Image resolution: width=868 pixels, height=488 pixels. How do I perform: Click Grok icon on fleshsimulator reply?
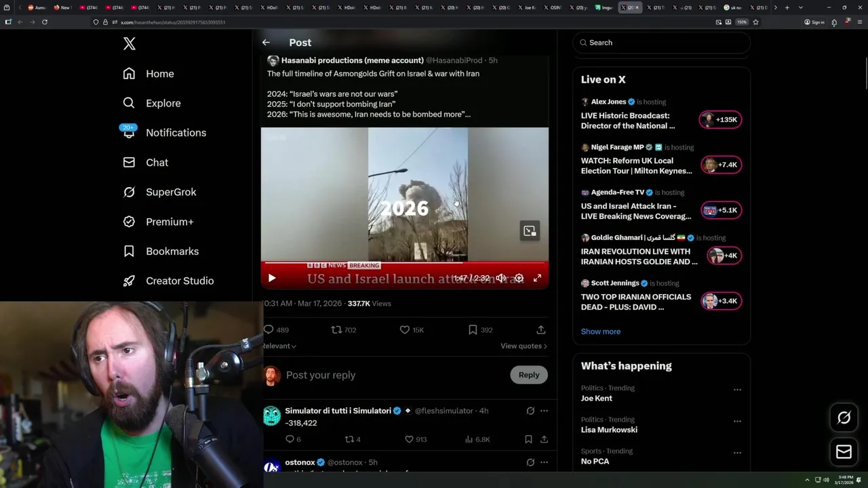(530, 411)
